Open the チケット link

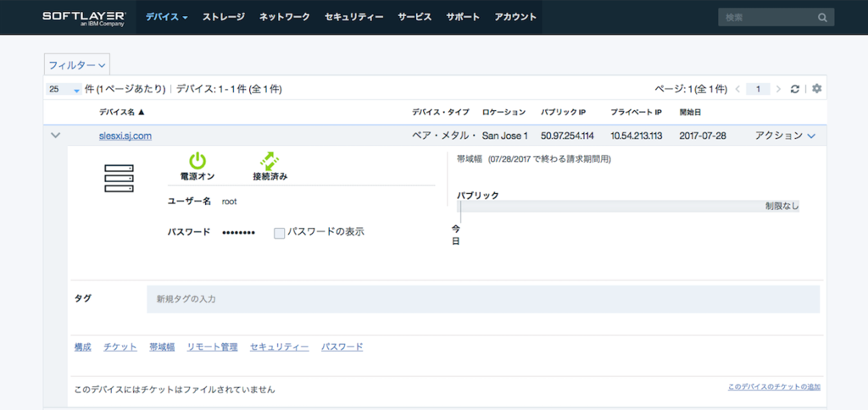pos(120,347)
